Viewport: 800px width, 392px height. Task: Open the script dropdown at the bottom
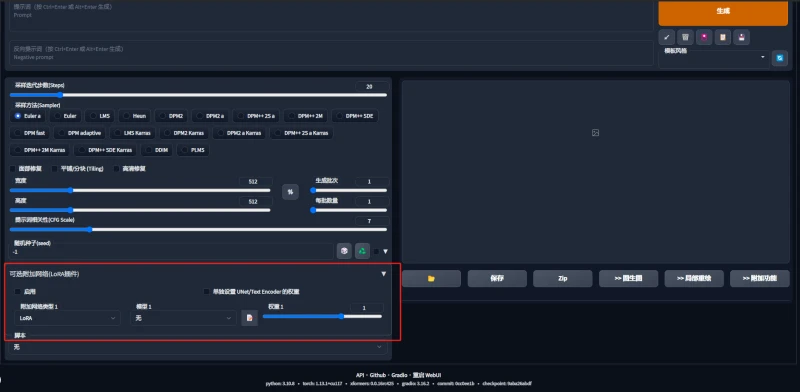point(198,347)
